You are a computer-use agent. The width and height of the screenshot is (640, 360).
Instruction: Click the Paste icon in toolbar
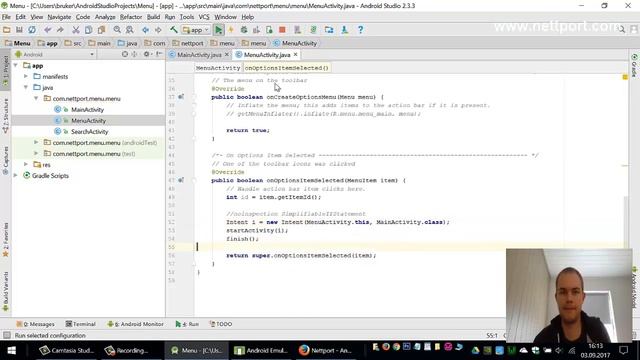tap(101, 30)
